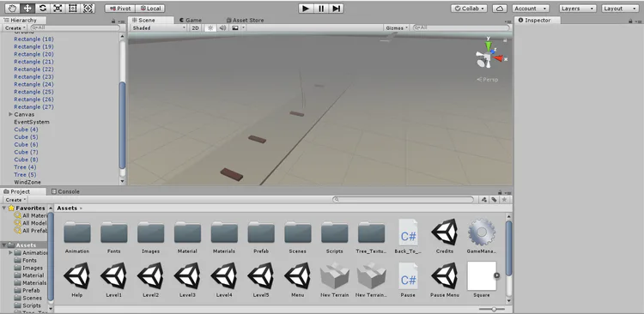644x314 pixels.
Task: Switch to the Console tab
Action: (65, 191)
